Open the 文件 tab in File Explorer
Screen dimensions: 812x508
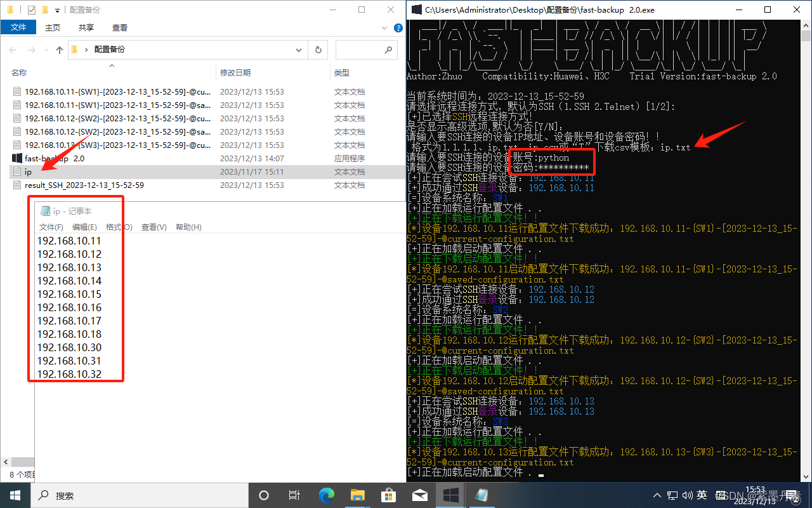[x=18, y=27]
